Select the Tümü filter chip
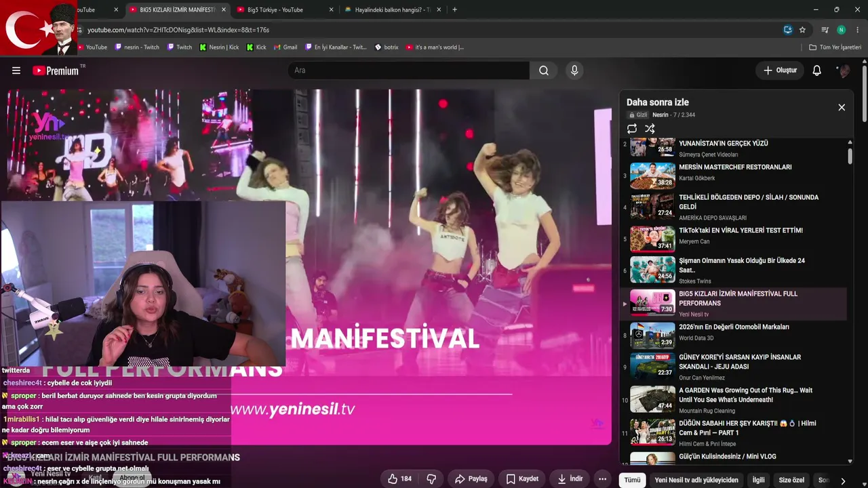This screenshot has height=488, width=868. click(632, 480)
